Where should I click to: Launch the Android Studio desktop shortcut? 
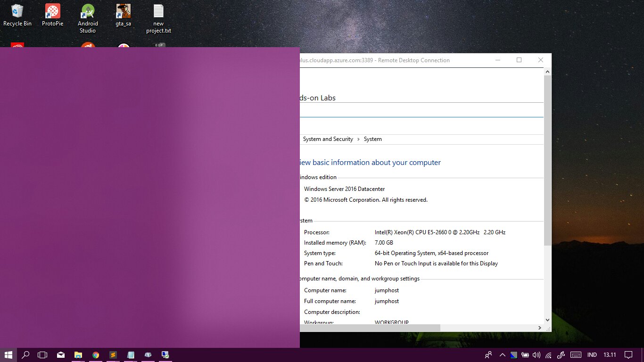coord(88,18)
